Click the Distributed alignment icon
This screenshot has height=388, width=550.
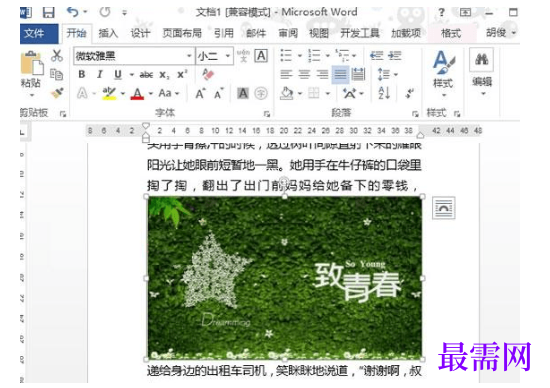point(358,74)
